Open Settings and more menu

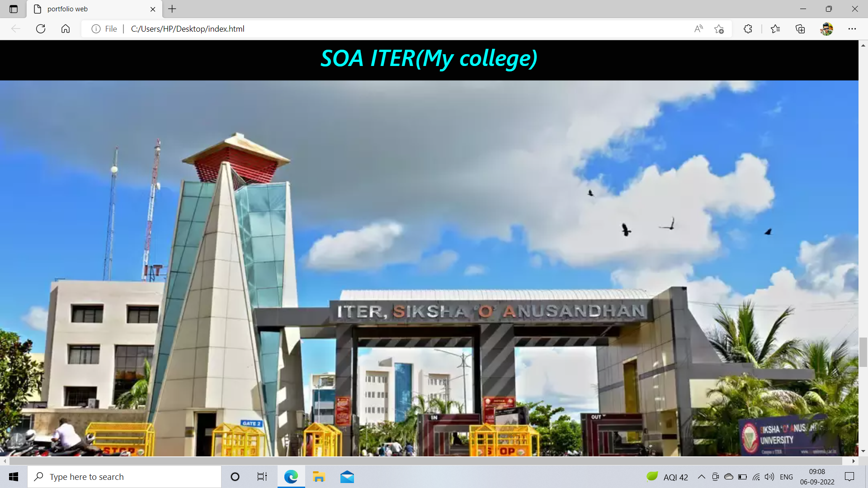tap(852, 29)
